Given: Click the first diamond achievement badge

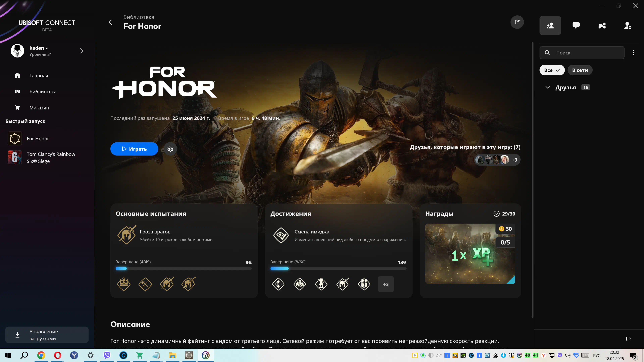Looking at the screenshot, I should pos(278,284).
